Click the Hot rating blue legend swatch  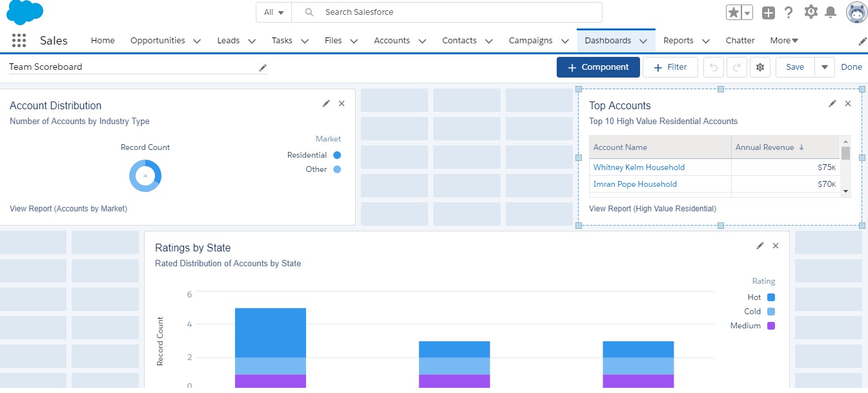click(x=771, y=297)
